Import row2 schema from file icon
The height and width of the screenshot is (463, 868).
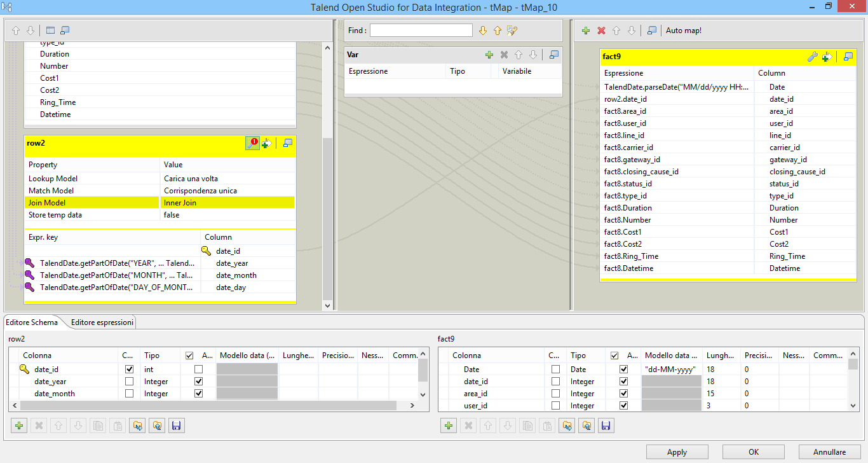point(137,425)
